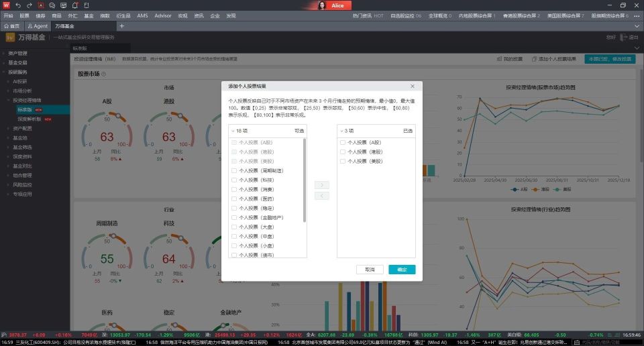644x346 pixels.
Task: Click the 本期已投，修改投票 button
Action: click(610, 59)
